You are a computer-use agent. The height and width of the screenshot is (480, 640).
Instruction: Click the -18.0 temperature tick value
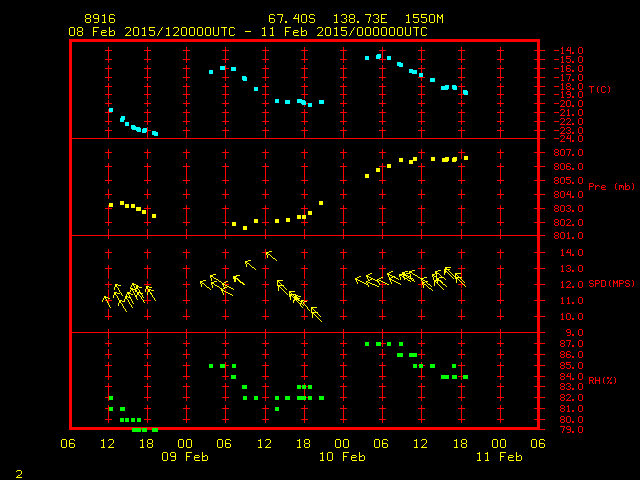tap(569, 86)
